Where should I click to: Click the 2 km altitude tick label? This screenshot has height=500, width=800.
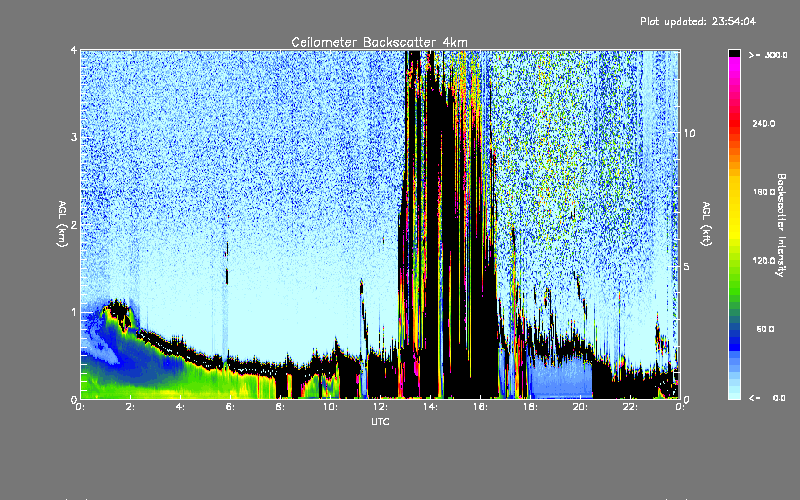pyautogui.click(x=74, y=225)
